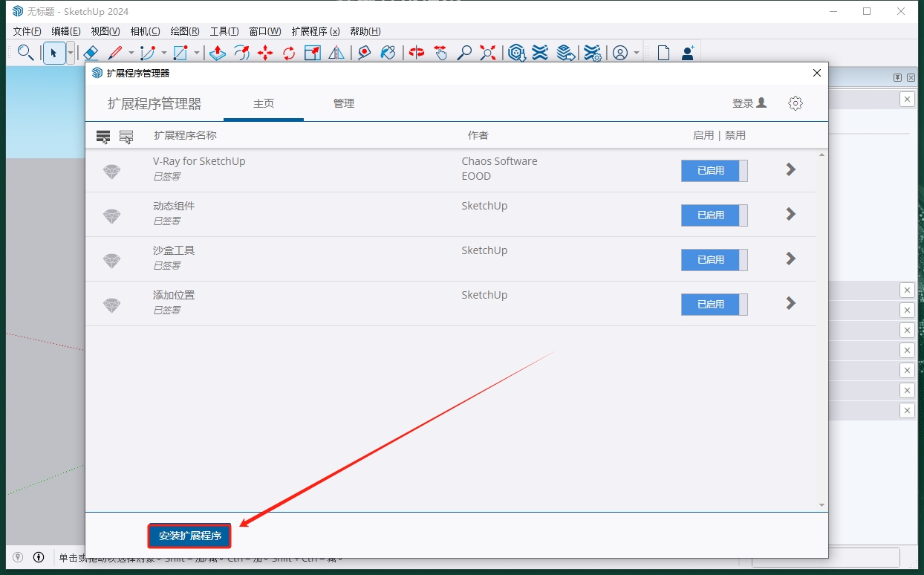
Task: Expand 动态组件 extension details
Action: click(791, 214)
